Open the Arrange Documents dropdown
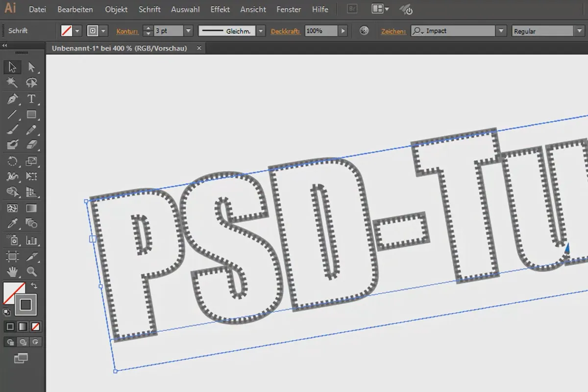 [381, 9]
